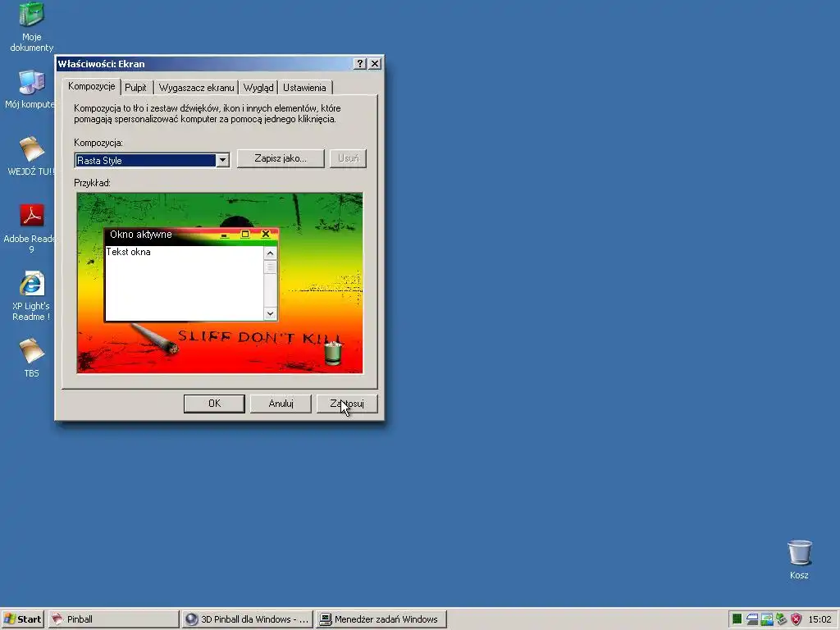The image size is (840, 630).
Task: Click the 15:02 clock in system tray
Action: (819, 619)
